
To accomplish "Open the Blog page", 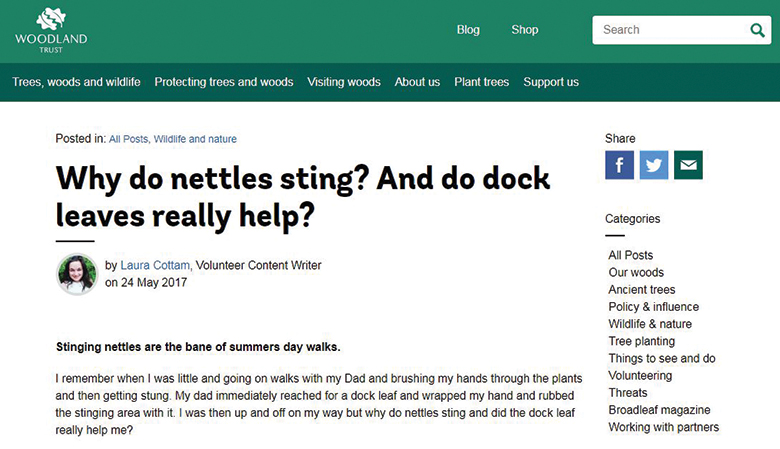I will pos(468,30).
